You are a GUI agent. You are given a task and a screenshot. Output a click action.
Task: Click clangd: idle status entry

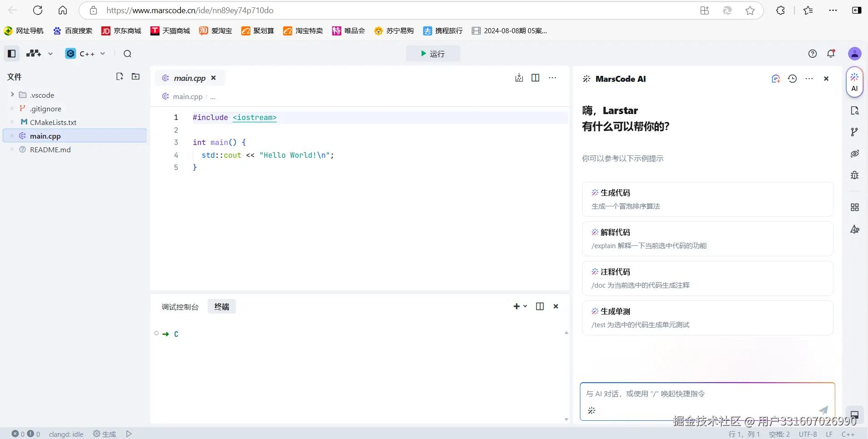[66, 434]
